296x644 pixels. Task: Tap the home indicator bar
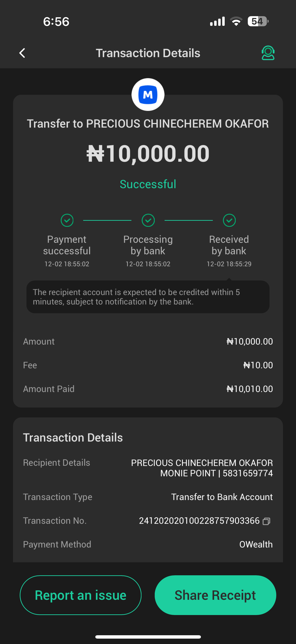point(148,637)
